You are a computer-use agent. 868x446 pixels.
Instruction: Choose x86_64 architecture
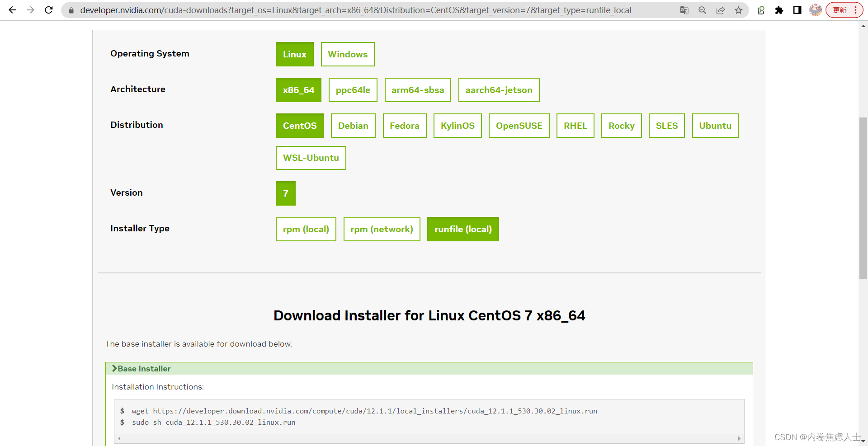coord(298,90)
